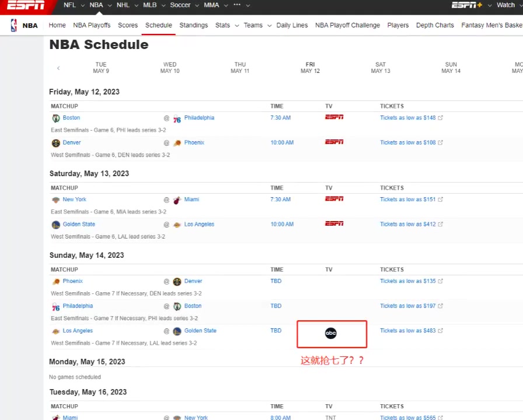The image size is (523, 420).
Task: Select SUN MAY 14 in date strip
Action: coord(451,68)
